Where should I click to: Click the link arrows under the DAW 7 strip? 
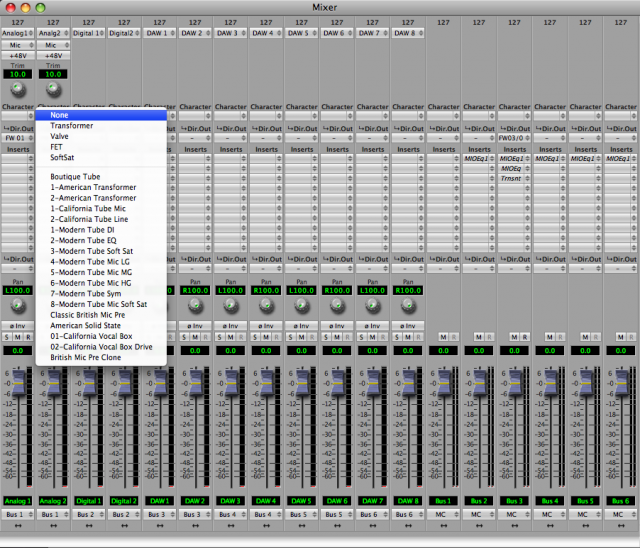(373, 526)
